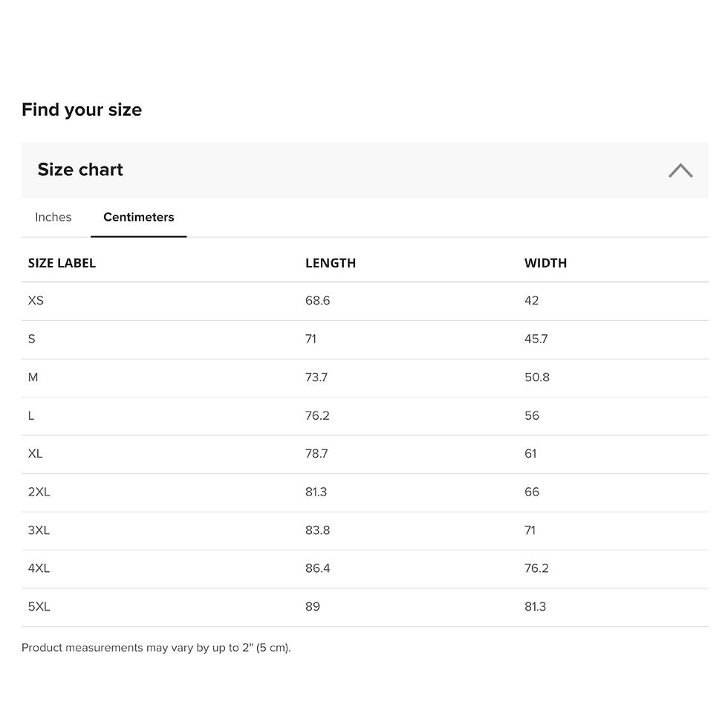
Task: Click the LENGTH column header
Action: (331, 263)
